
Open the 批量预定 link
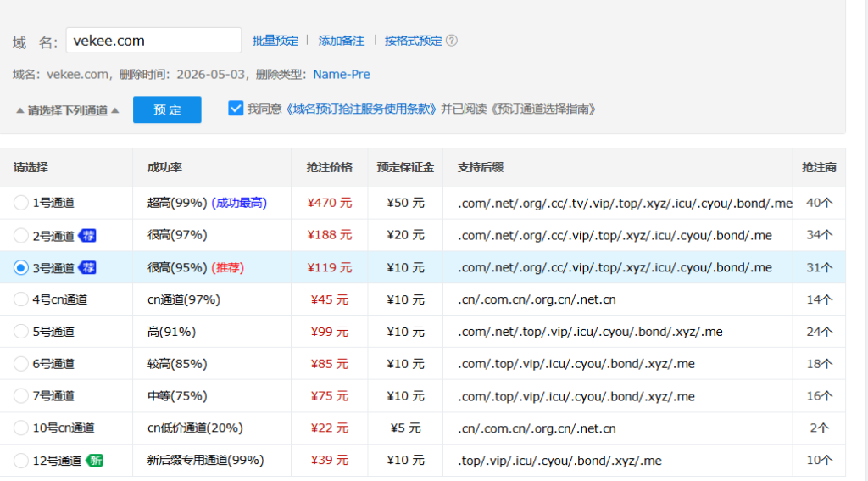pyautogui.click(x=275, y=41)
